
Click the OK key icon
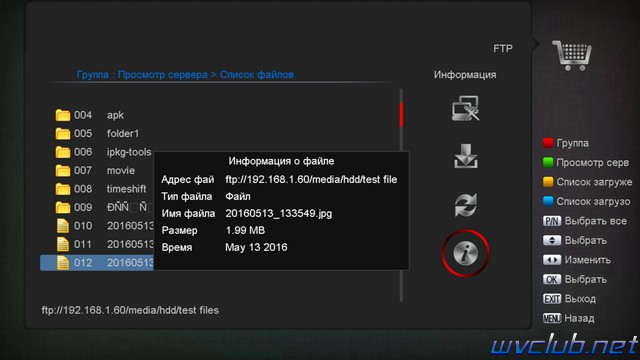pyautogui.click(x=552, y=279)
